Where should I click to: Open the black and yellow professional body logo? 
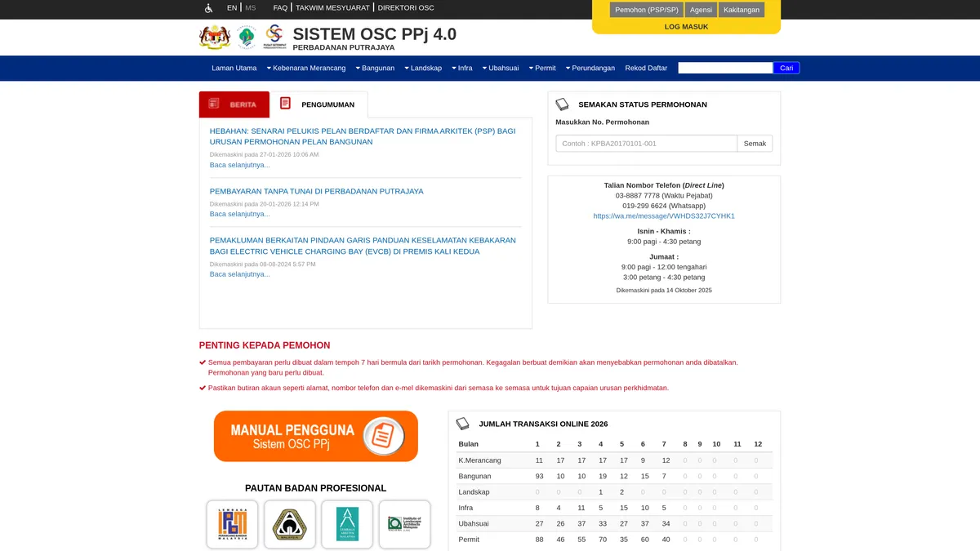pos(290,524)
